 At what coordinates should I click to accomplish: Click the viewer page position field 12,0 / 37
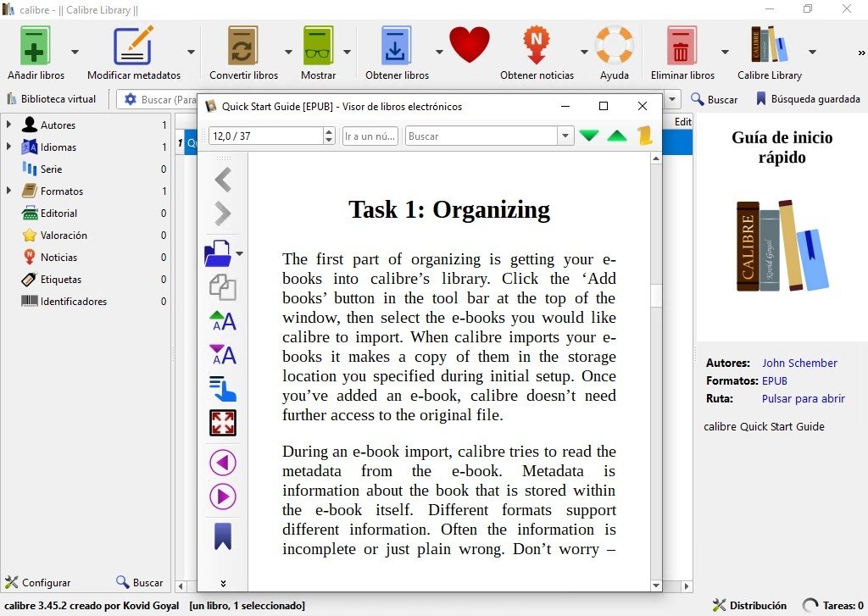pyautogui.click(x=265, y=136)
